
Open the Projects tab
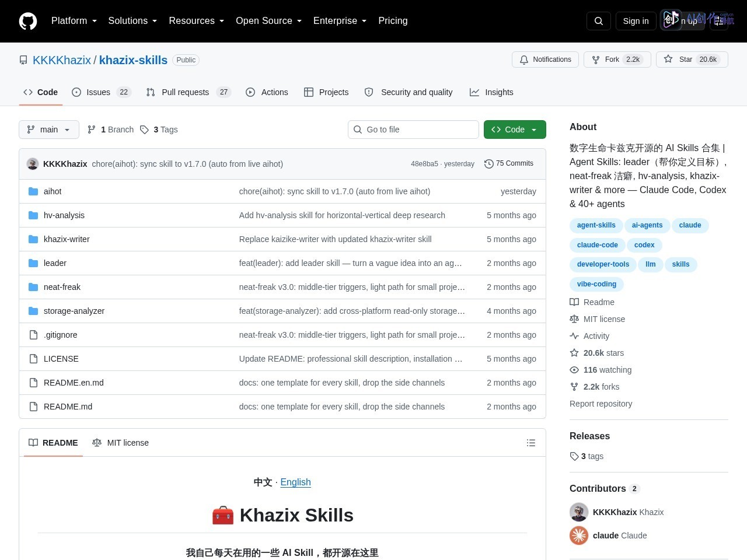326,92
